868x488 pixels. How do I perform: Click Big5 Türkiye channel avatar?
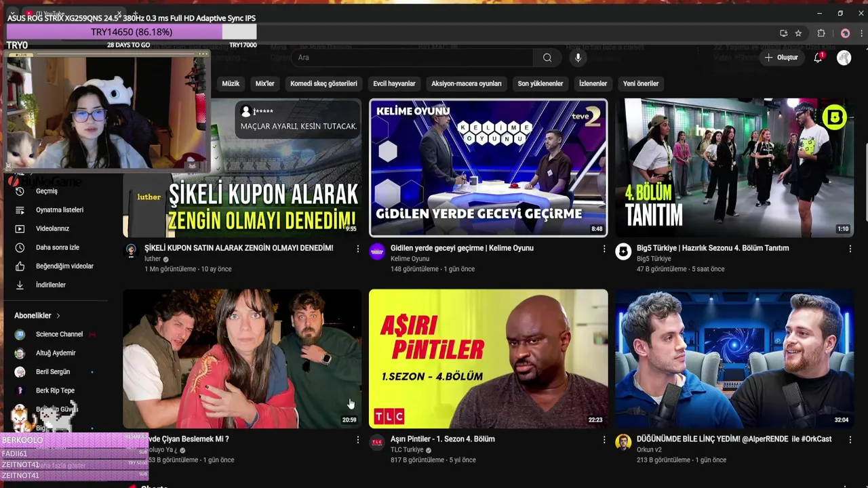click(x=623, y=252)
